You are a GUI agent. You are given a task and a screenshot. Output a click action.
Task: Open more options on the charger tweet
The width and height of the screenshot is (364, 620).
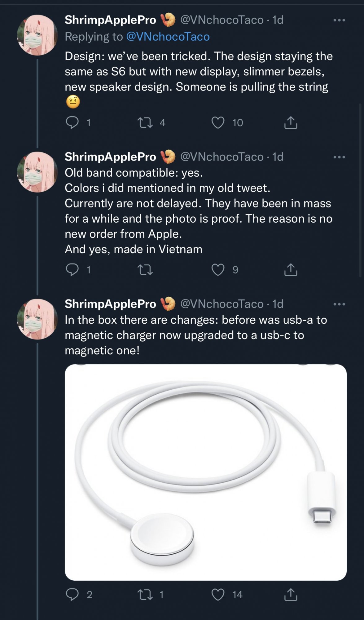pyautogui.click(x=339, y=304)
